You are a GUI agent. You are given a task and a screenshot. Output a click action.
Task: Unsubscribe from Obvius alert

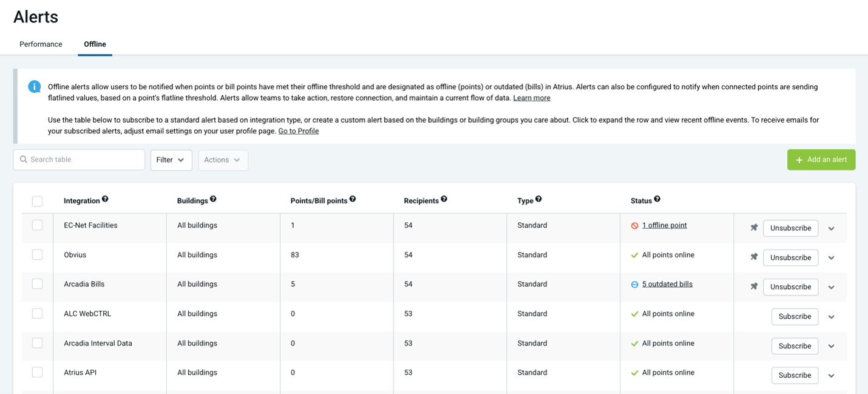(790, 257)
